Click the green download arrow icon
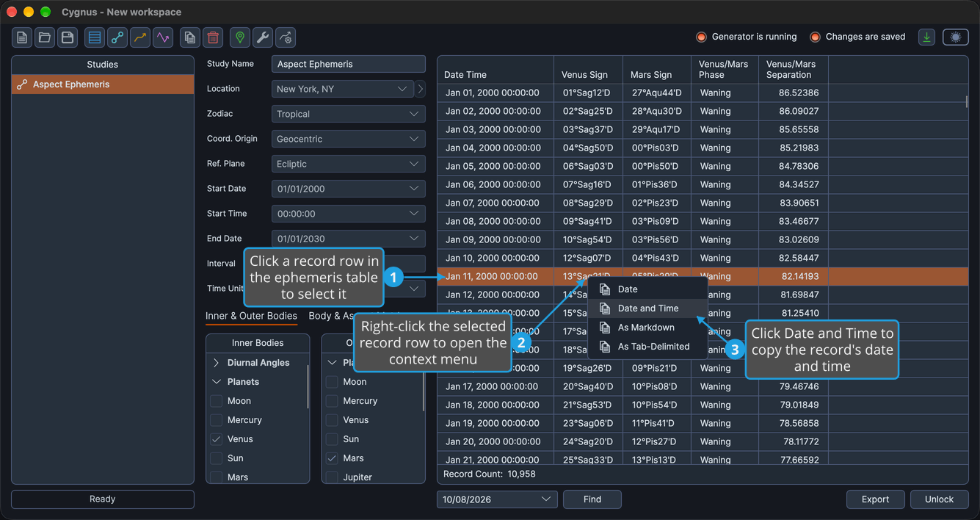Viewport: 980px width, 520px height. (x=927, y=37)
